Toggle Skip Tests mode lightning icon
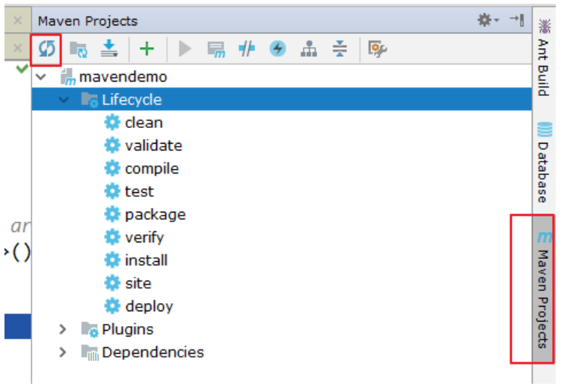Viewport: 567px width, 392px height. pyautogui.click(x=278, y=49)
